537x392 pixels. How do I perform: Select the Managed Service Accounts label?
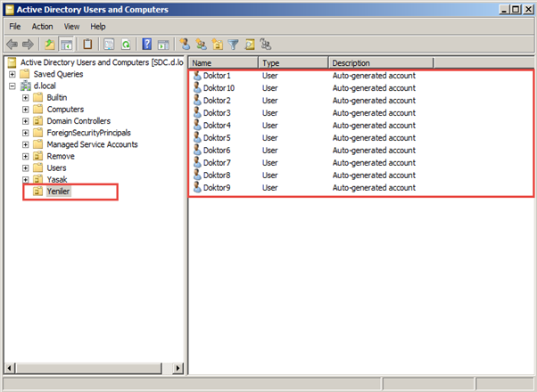point(92,144)
